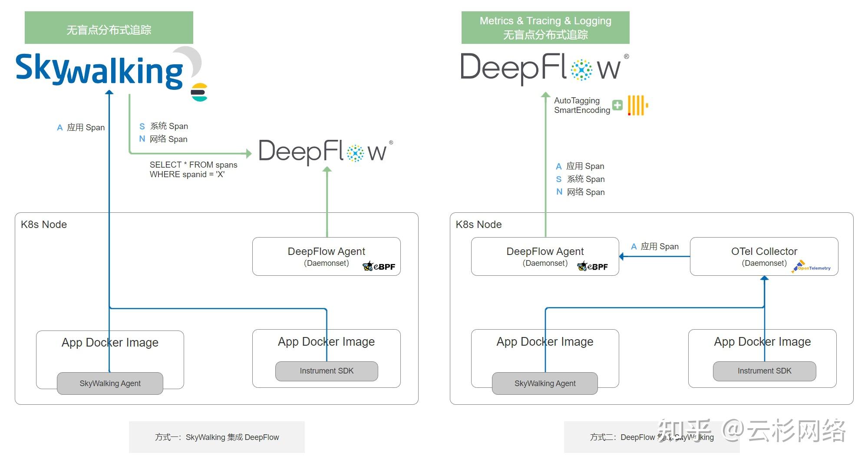Open the 方式一 SkyWalking 集成 DeepFlow tab
The image size is (868, 466).
217,437
